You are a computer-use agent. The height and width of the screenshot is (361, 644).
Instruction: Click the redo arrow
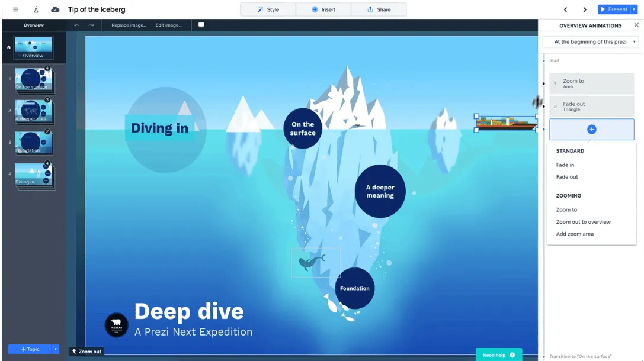91,25
